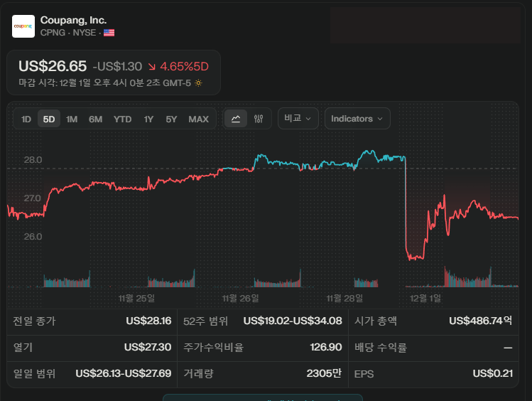
Task: Click the 시가 총액 US$486.74억 value
Action: click(481, 321)
